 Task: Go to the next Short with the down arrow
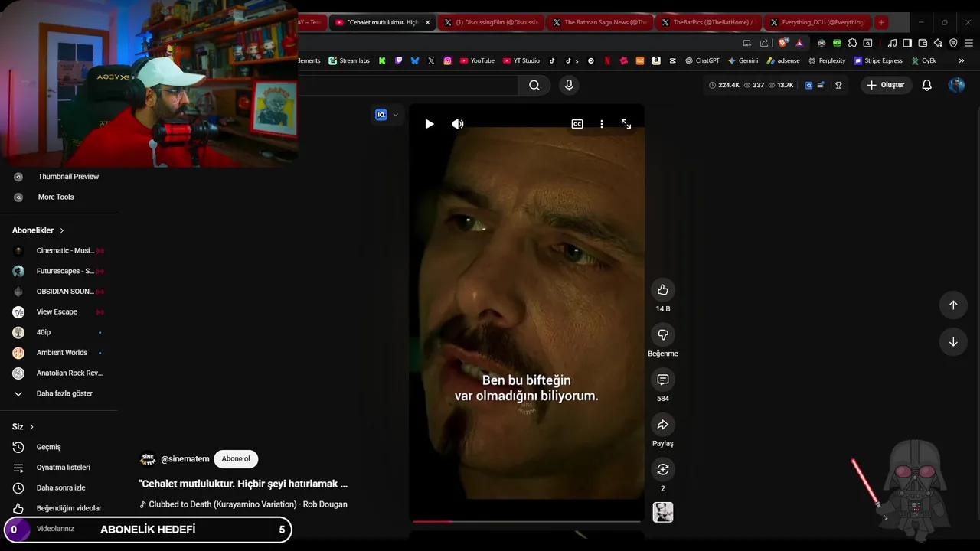point(953,342)
